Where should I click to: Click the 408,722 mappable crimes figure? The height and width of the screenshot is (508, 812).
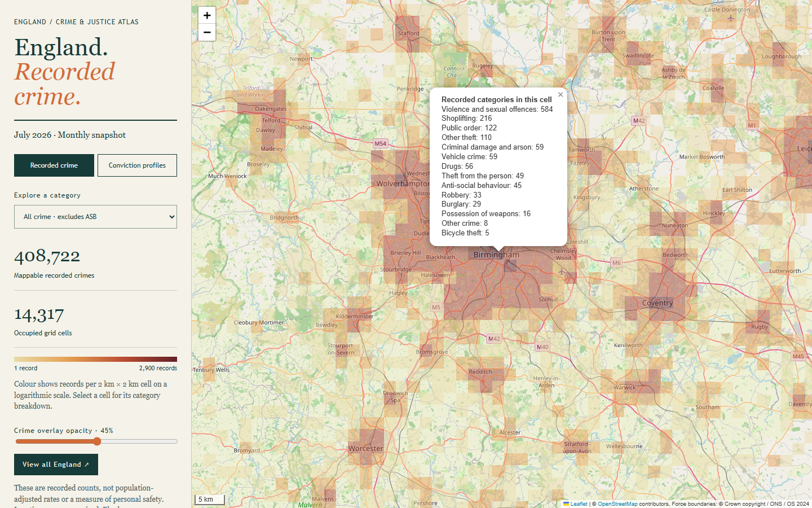(47, 256)
